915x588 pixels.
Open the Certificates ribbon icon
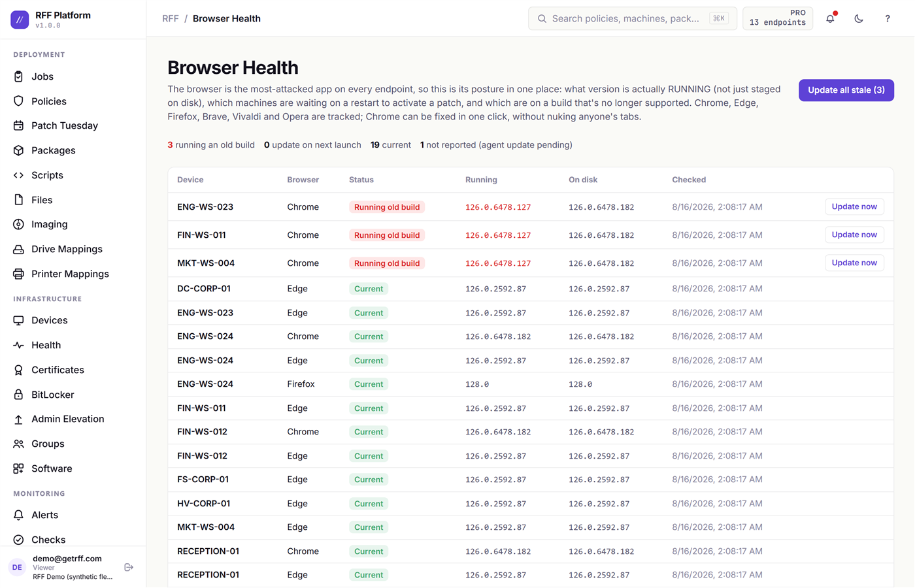coord(18,370)
